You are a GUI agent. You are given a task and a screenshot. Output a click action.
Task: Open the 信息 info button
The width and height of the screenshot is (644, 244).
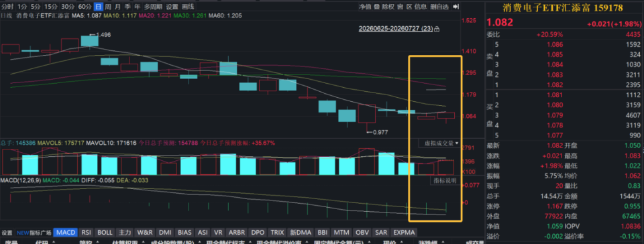point(421,7)
